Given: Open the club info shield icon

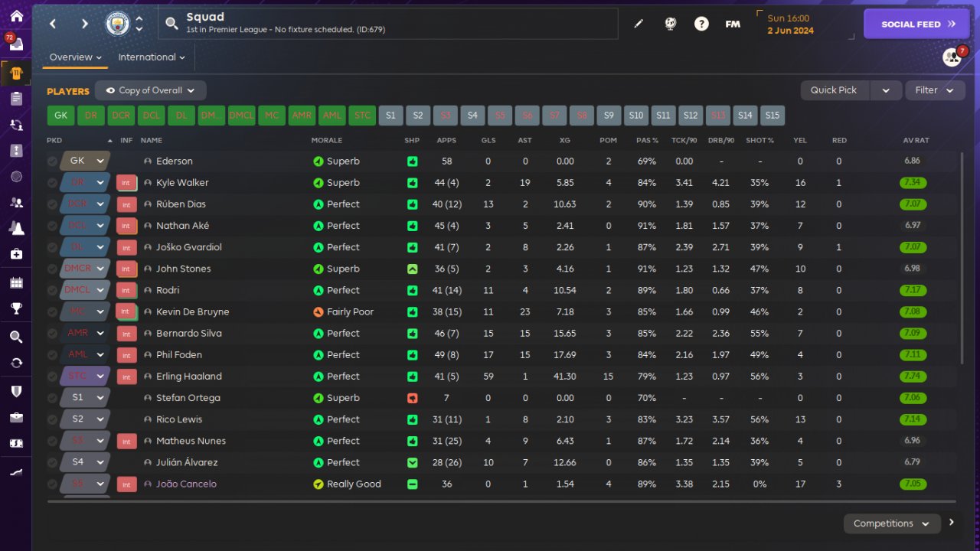Looking at the screenshot, I should click(16, 391).
